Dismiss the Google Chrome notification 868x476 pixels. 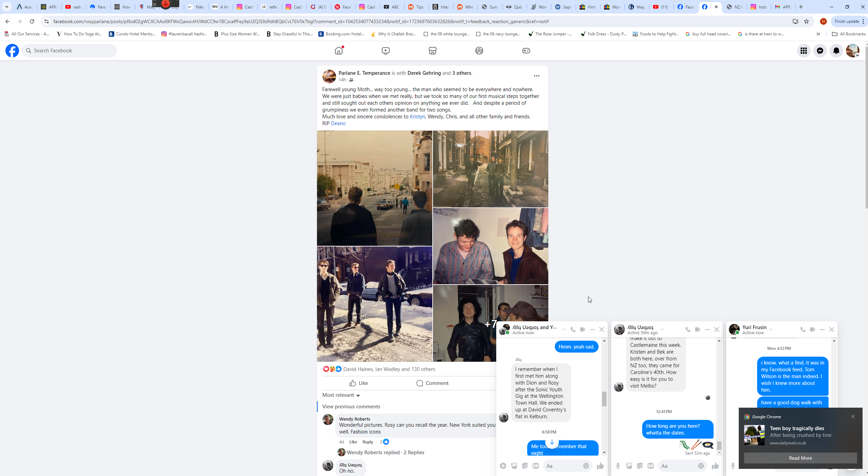[853, 417]
